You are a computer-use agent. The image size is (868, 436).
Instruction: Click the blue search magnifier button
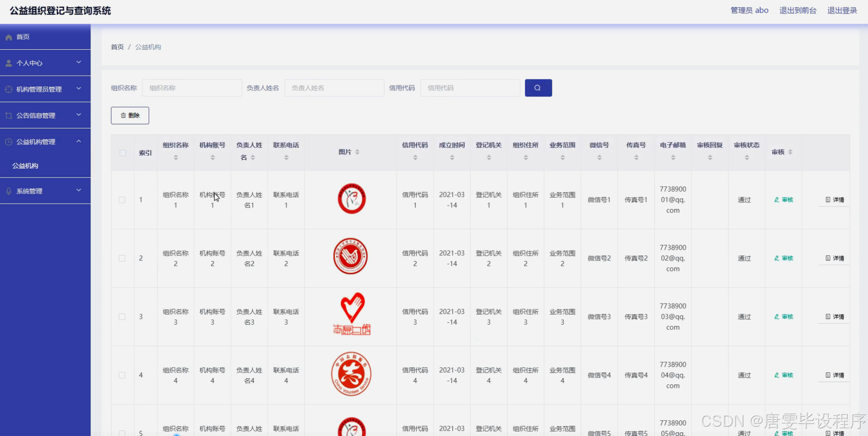(538, 88)
